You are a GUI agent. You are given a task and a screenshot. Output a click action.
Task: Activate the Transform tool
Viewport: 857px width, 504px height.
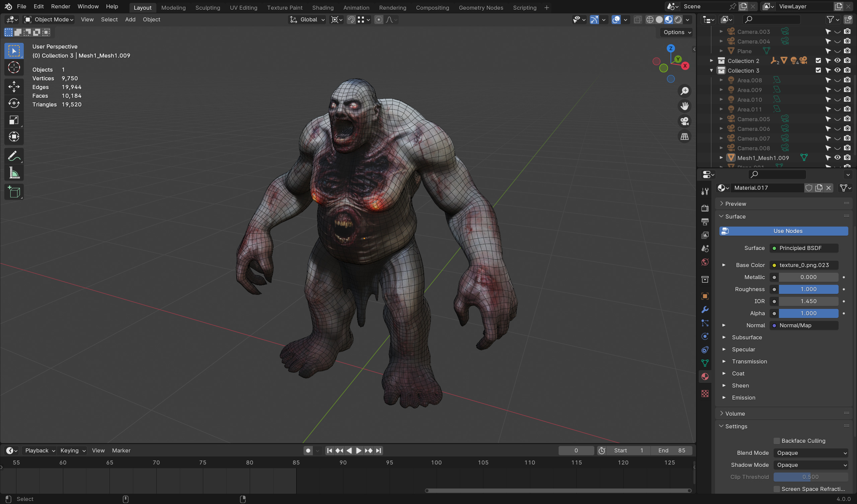point(14,137)
